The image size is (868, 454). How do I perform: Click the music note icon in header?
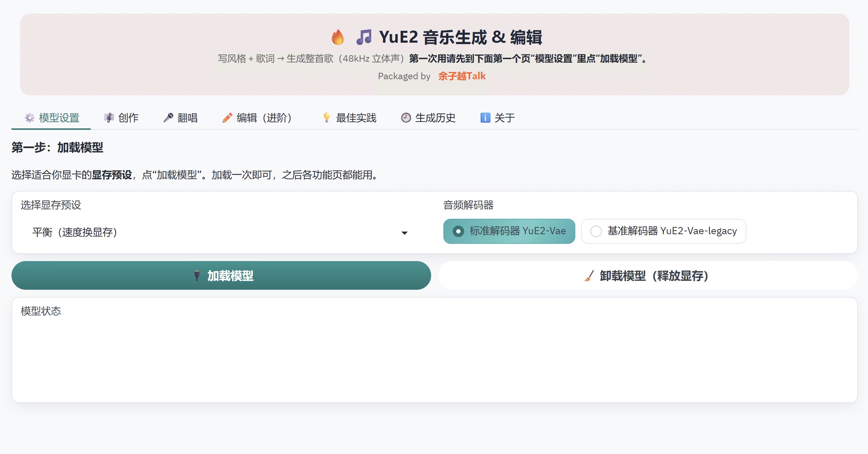(x=364, y=37)
